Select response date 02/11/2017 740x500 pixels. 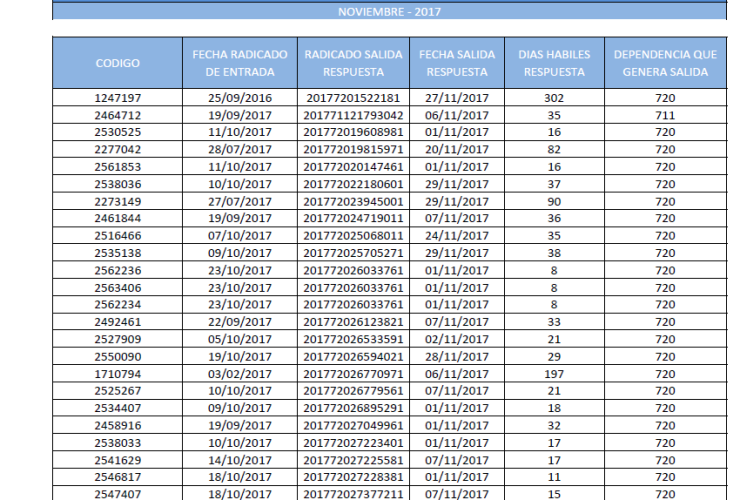(457, 339)
